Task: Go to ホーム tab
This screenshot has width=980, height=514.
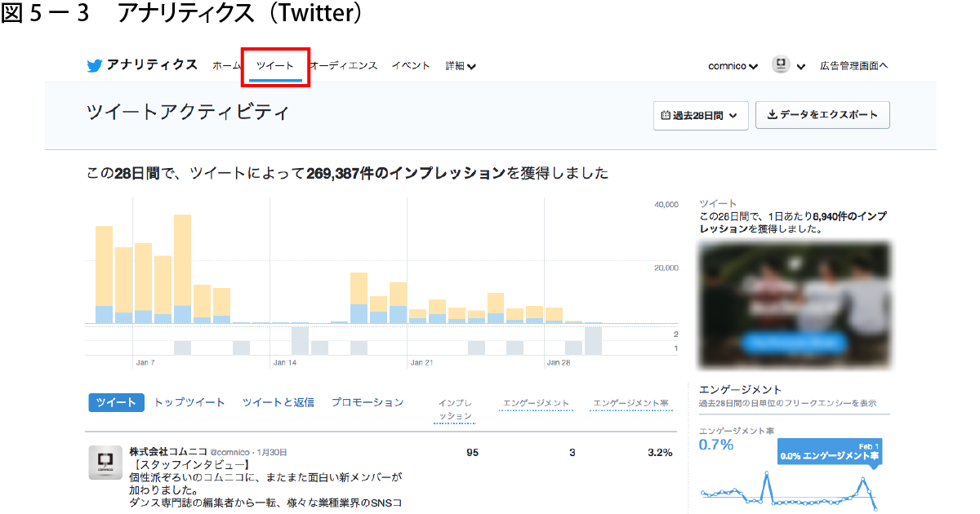Action: 226,66
